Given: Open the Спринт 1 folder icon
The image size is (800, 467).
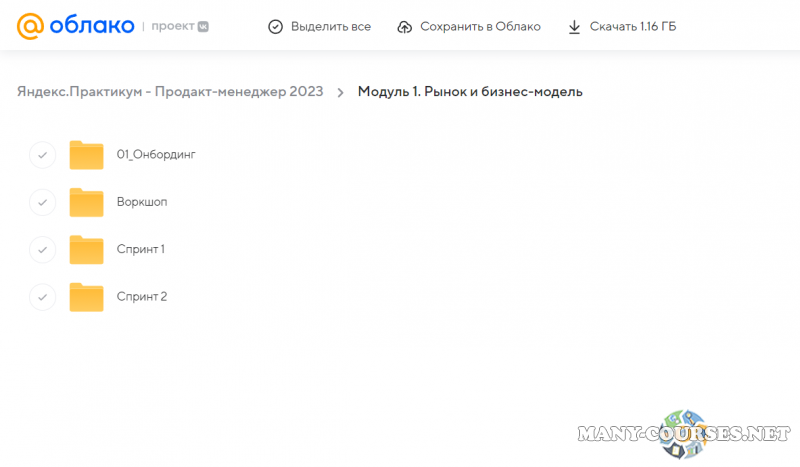Looking at the screenshot, I should click(87, 249).
